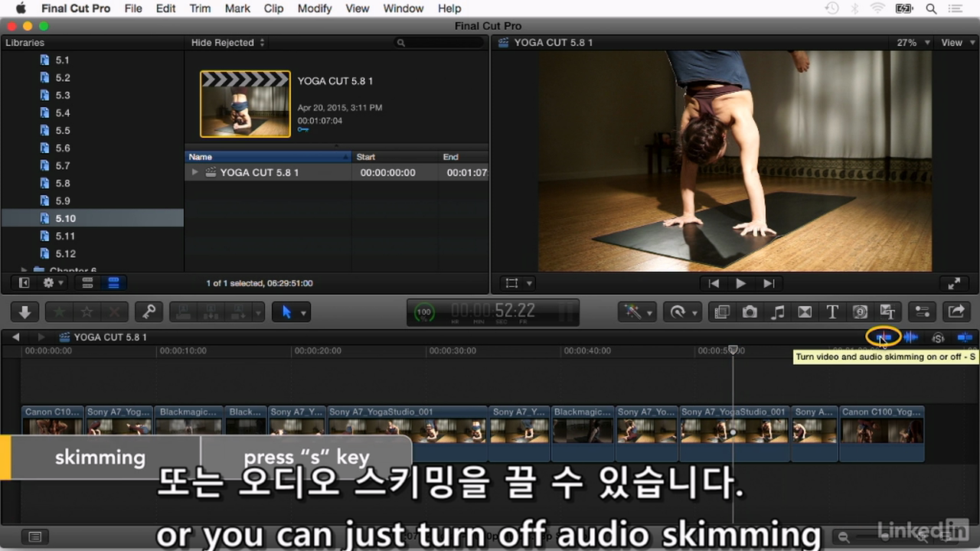Go back in timeline history arrow
Image resolution: width=980 pixels, height=551 pixels.
coord(16,337)
